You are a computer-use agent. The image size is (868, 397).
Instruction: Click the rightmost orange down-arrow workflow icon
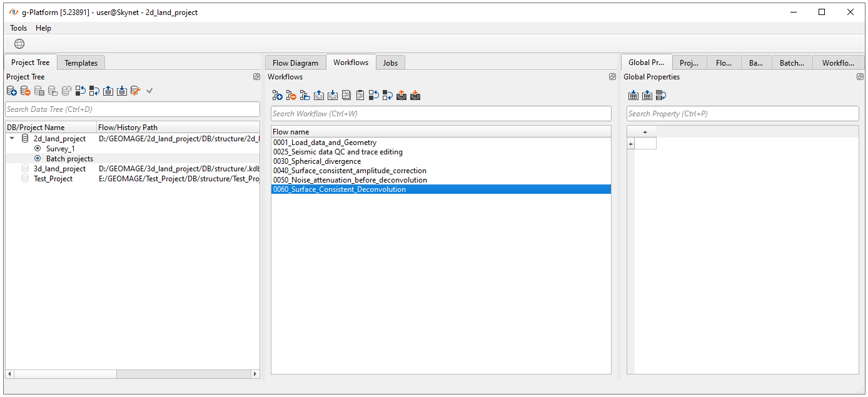coord(415,96)
